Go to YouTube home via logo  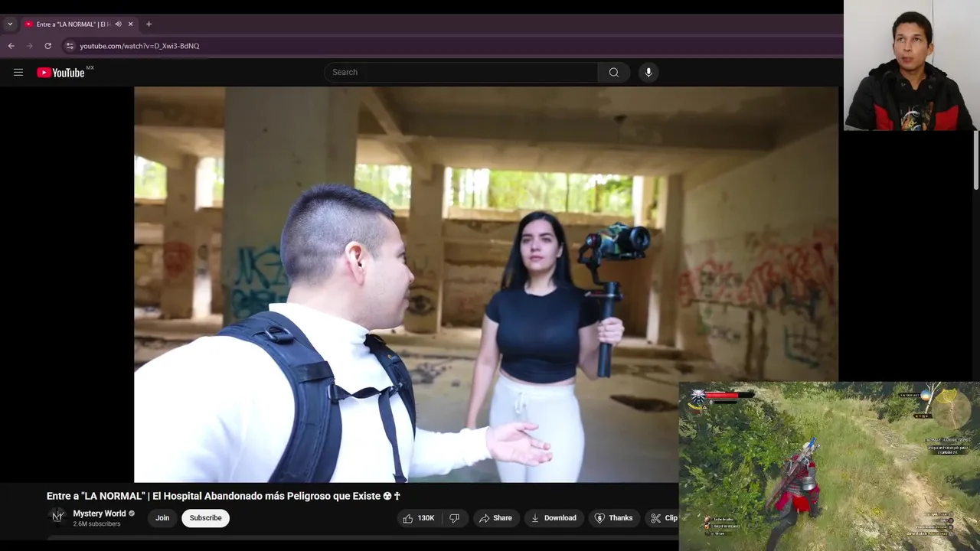tap(61, 72)
